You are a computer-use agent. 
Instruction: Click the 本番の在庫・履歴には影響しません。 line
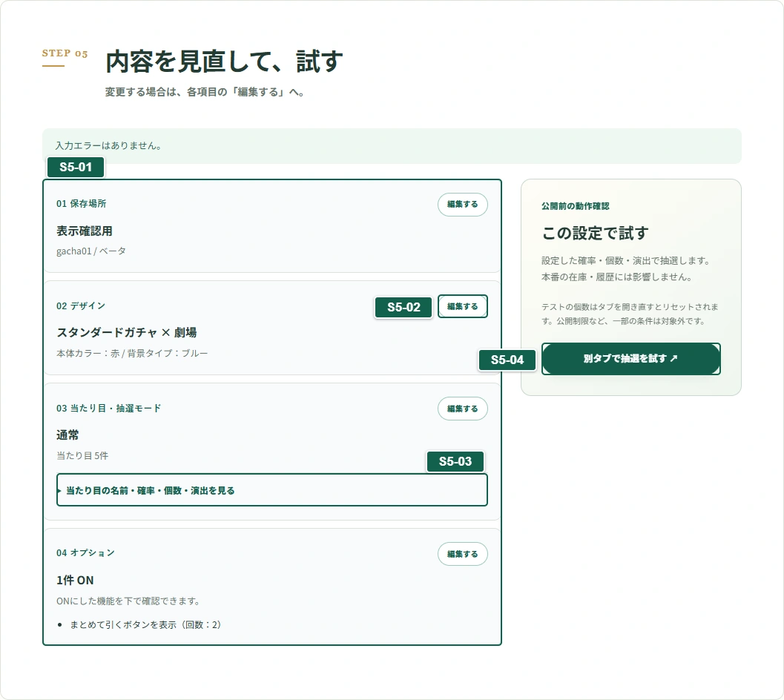click(617, 277)
